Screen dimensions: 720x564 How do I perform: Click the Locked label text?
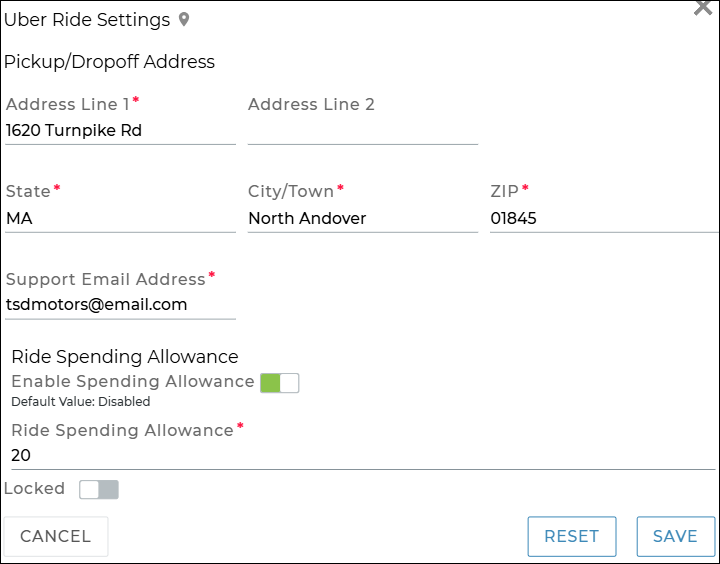point(35,489)
